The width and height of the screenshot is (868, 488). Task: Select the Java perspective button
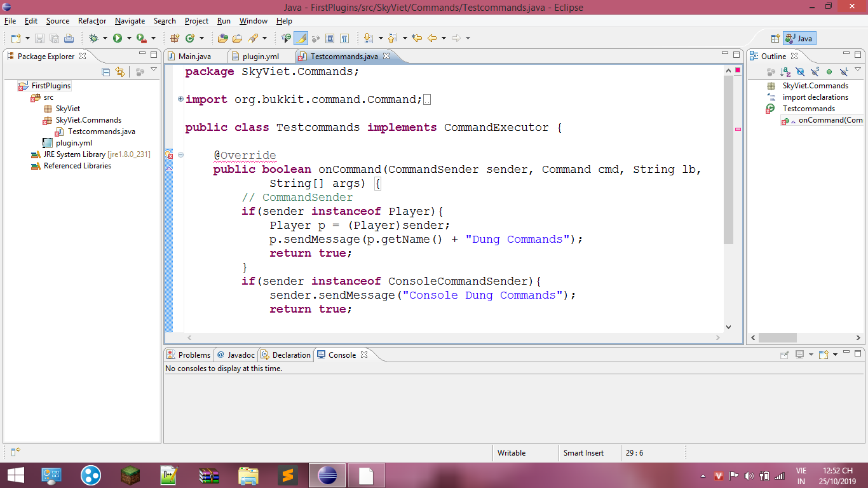pyautogui.click(x=799, y=38)
